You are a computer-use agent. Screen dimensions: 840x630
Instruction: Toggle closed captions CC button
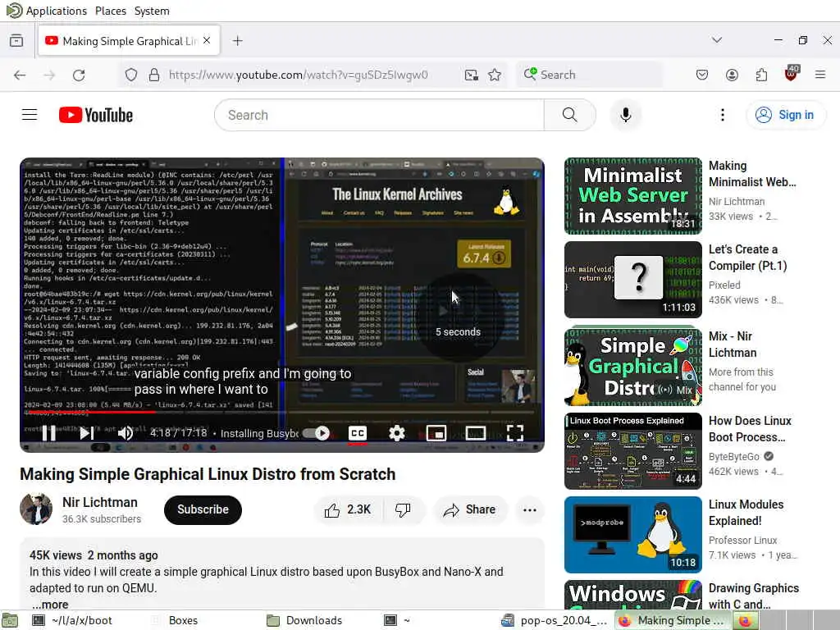[358, 433]
